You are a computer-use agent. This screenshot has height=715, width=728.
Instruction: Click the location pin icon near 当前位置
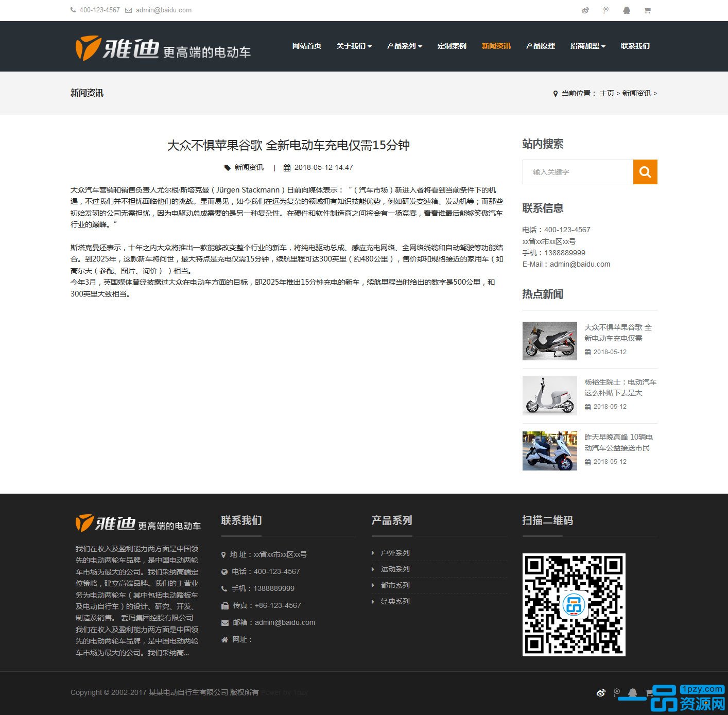556,94
